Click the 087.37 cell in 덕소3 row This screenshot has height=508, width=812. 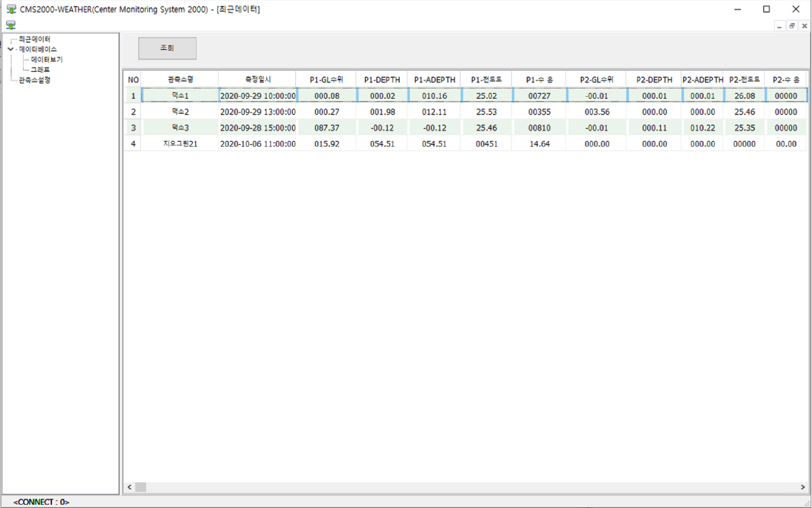(x=326, y=128)
